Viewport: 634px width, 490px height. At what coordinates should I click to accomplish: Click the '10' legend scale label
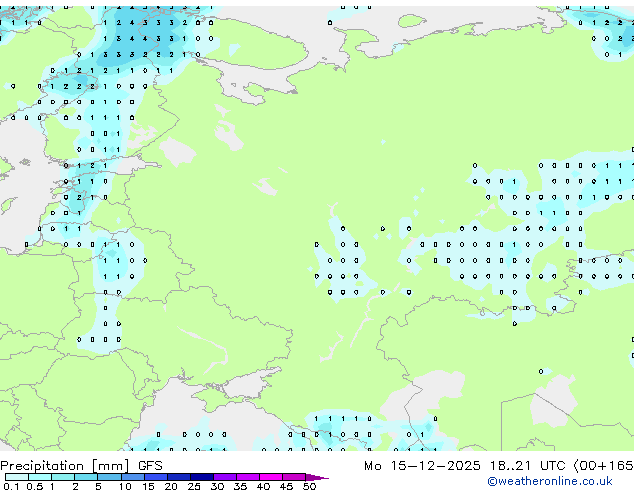coord(125,486)
